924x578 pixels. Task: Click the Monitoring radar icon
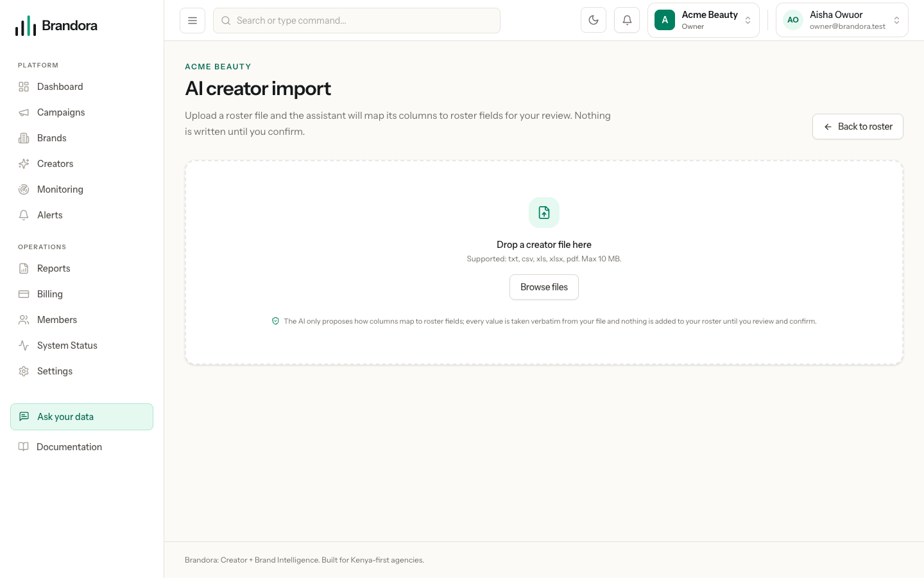click(x=24, y=189)
